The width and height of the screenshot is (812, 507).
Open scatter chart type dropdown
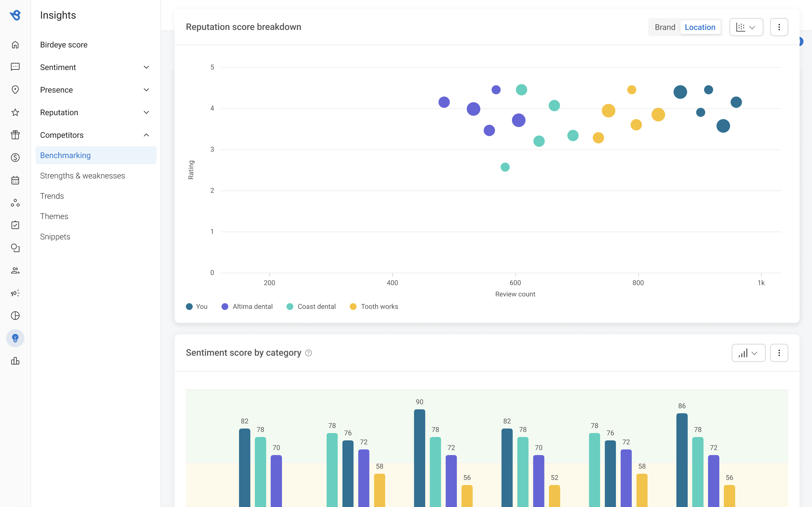tap(746, 27)
